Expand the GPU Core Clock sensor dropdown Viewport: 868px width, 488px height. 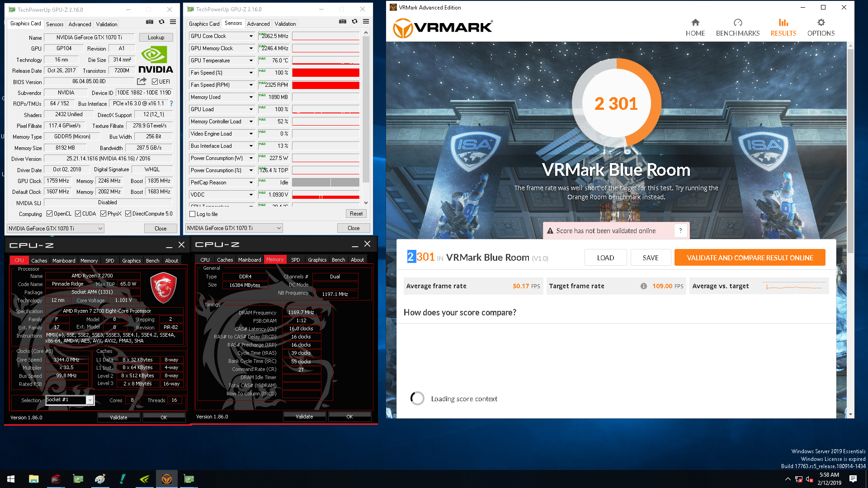(251, 36)
